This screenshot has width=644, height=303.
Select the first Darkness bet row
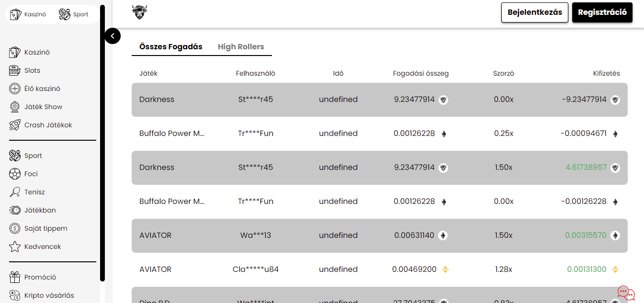tap(380, 100)
